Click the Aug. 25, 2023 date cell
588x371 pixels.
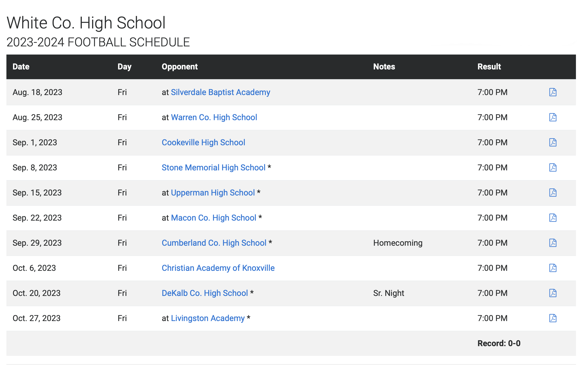tap(37, 117)
